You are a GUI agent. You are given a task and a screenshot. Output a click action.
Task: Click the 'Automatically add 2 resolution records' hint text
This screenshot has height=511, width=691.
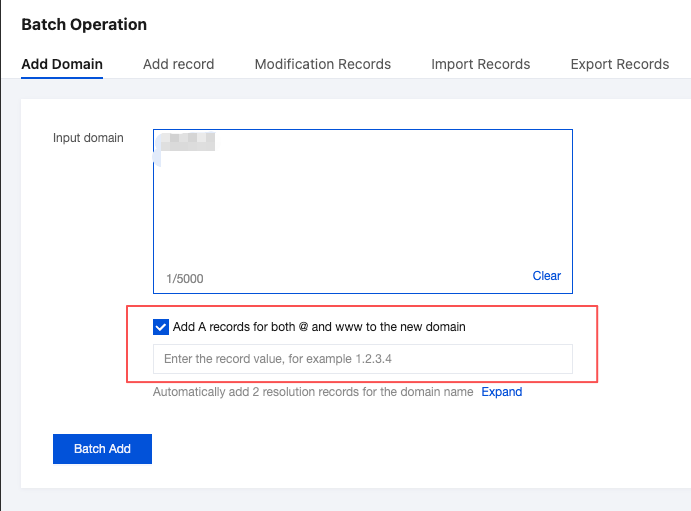click(x=312, y=392)
